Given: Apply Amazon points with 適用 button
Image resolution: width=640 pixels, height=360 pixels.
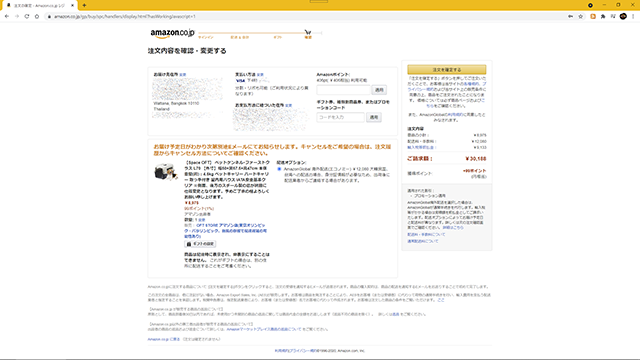Looking at the screenshot, I should click(x=379, y=90).
